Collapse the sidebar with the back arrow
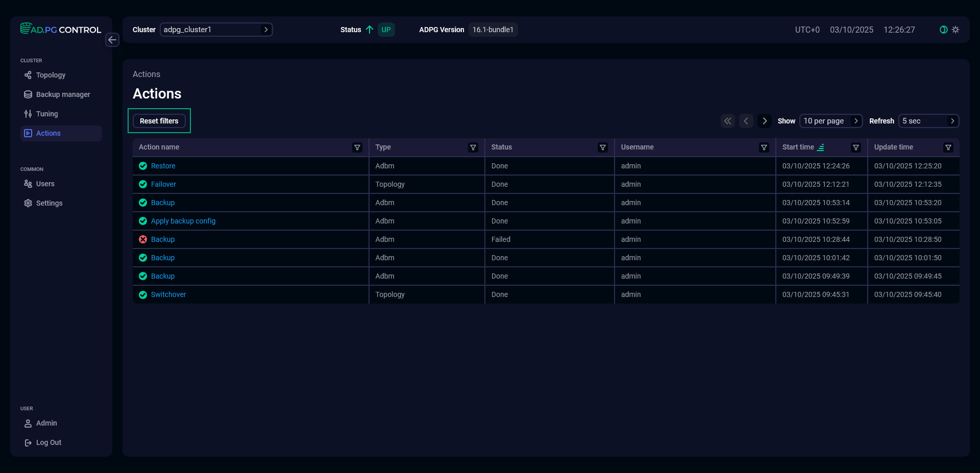 (x=112, y=40)
